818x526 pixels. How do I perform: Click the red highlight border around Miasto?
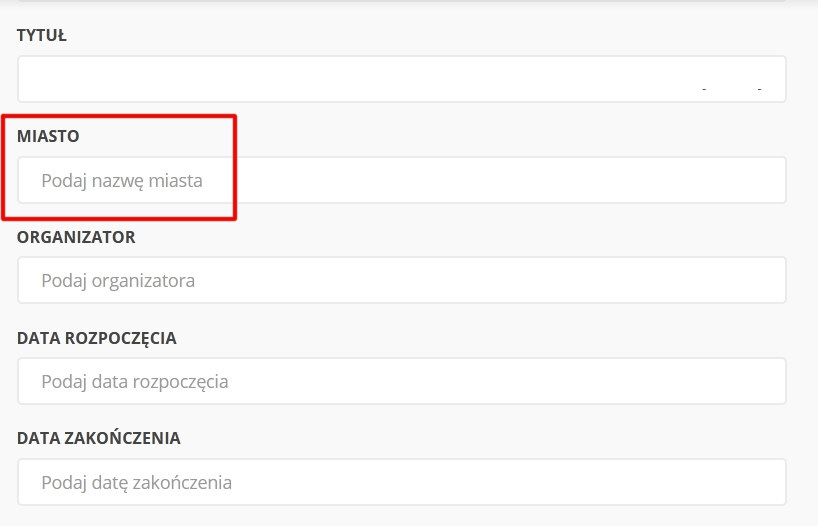(234, 166)
